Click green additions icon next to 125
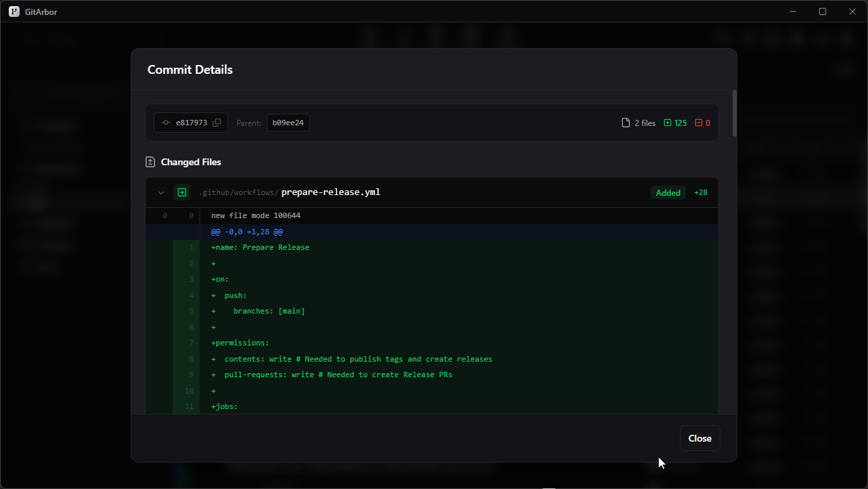The width and height of the screenshot is (868, 489). coord(668,123)
